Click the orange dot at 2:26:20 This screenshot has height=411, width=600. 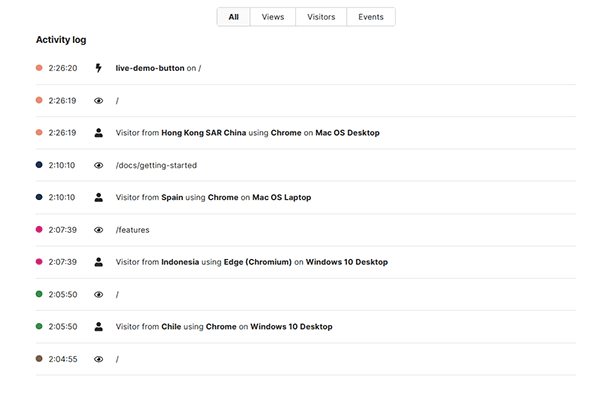pos(39,68)
